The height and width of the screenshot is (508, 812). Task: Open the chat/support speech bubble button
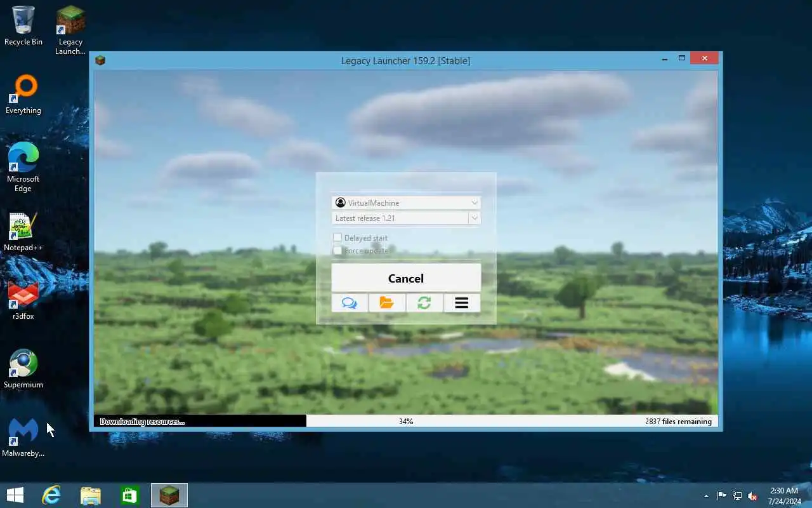click(x=350, y=303)
